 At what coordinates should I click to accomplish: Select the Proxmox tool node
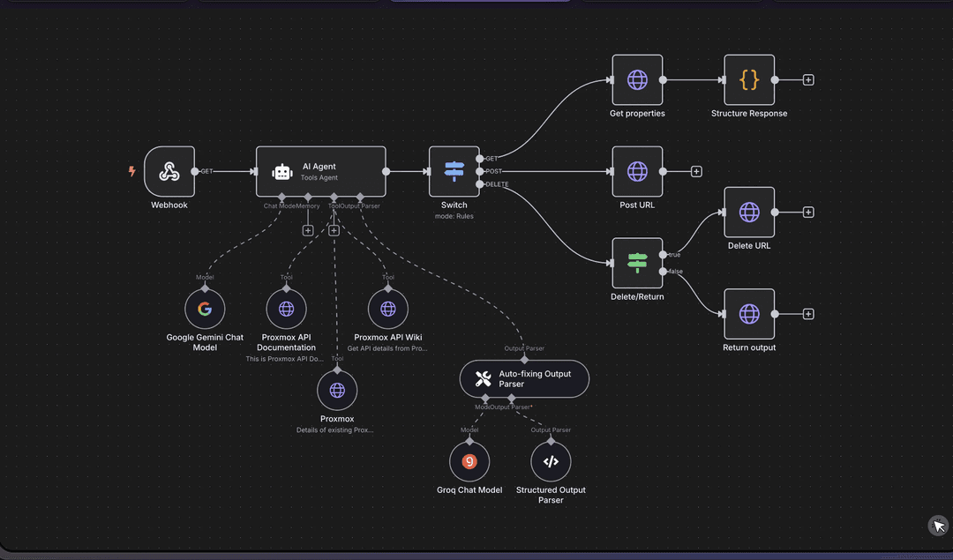(337, 390)
